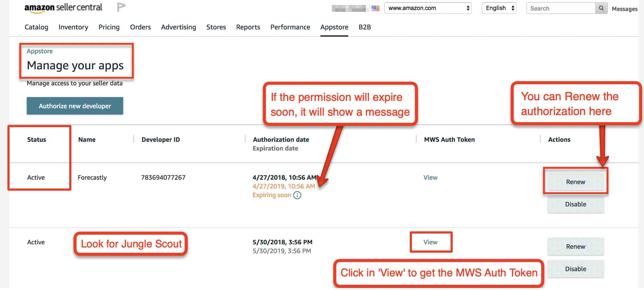Click the Developer ID column header
Viewport: 644px width, 290px height.
(161, 140)
